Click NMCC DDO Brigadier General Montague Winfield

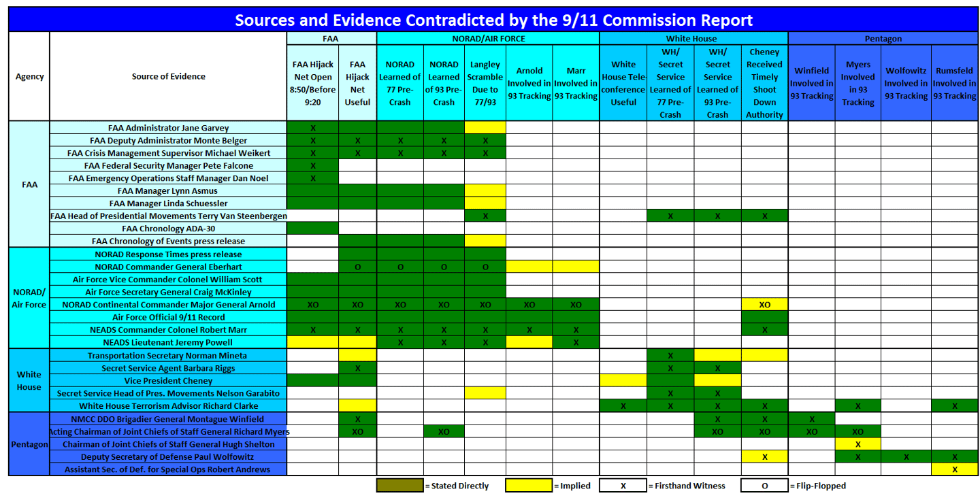[x=168, y=418]
